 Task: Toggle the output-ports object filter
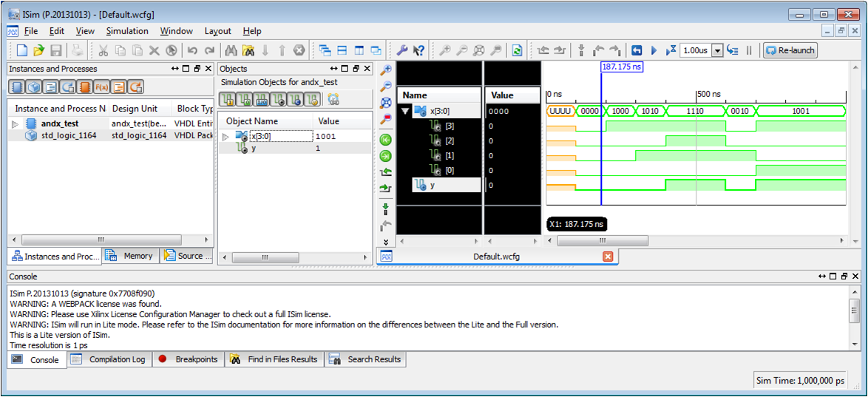(x=245, y=99)
